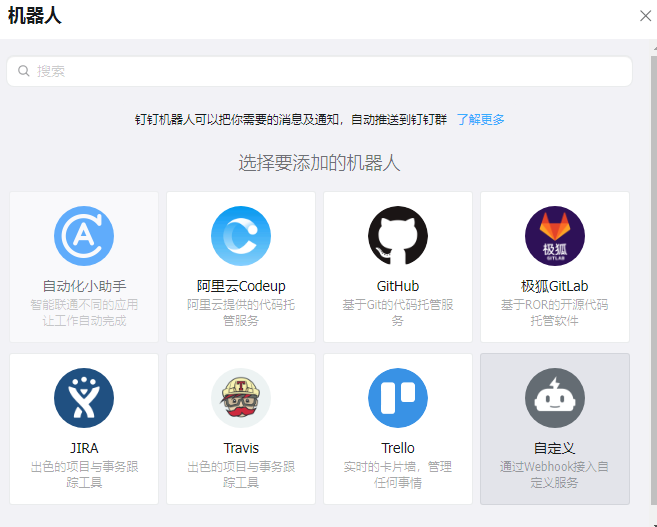Click description 智能联通不同的应用让工作自动完成
The width and height of the screenshot is (657, 527).
[x=84, y=313]
